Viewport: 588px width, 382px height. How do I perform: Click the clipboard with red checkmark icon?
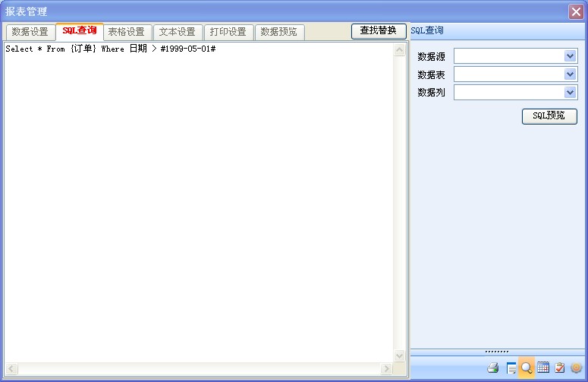pyautogui.click(x=560, y=368)
